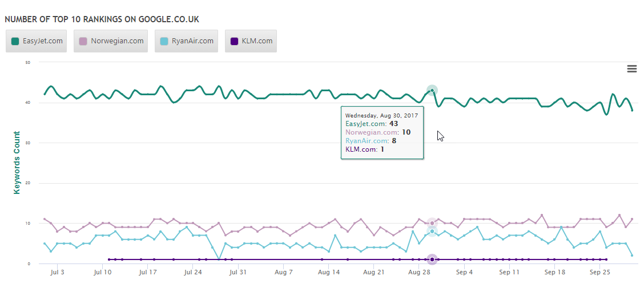Click the Wednesday, Aug 30, 2017 tooltip box
The image size is (644, 300).
pos(382,132)
